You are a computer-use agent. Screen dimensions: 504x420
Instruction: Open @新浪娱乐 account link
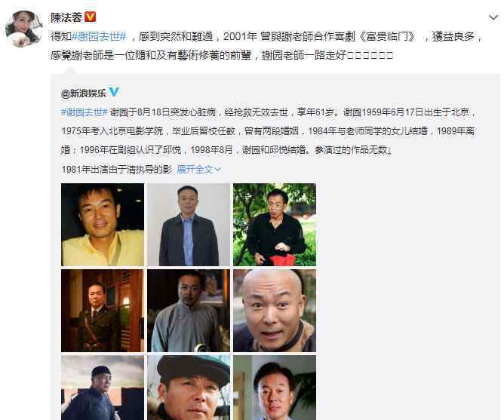(84, 94)
